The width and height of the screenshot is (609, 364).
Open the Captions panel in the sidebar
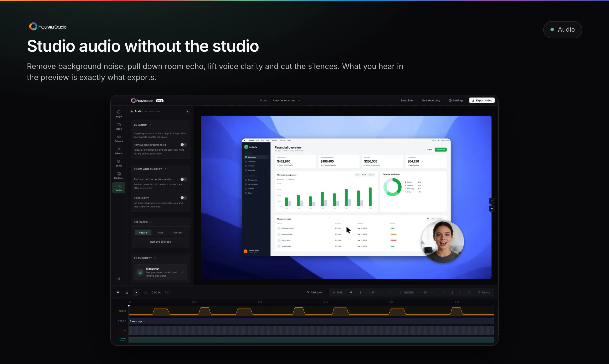coord(119,175)
